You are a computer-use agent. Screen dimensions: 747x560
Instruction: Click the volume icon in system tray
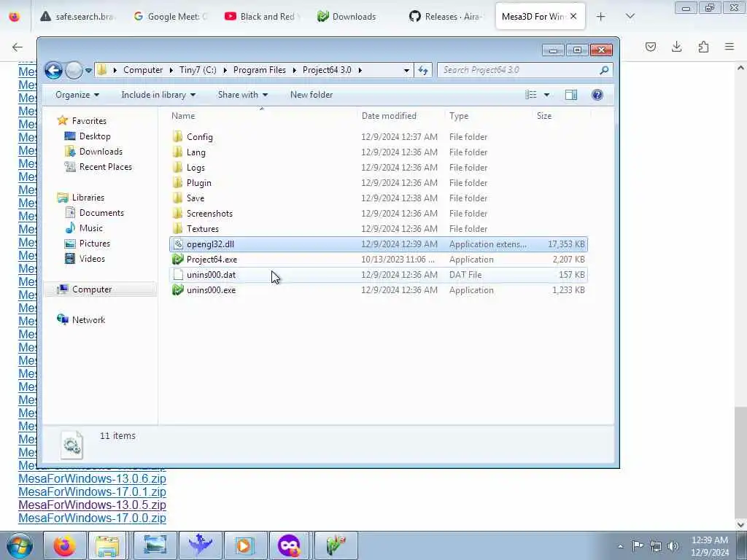(673, 545)
